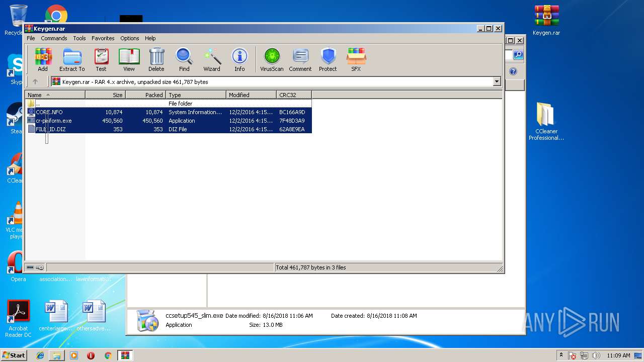644x362 pixels.
Task: Click the clock showing 11:09 AM
Action: [x=618, y=355]
